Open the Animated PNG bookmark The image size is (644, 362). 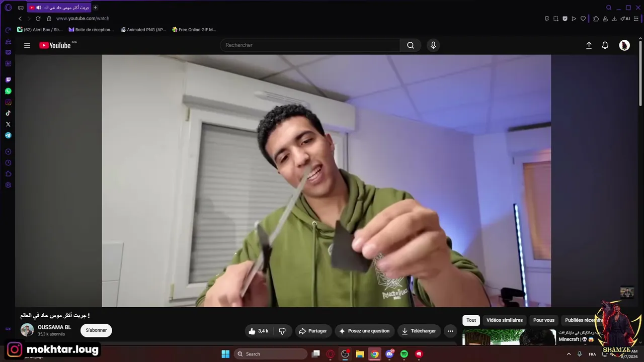pos(143,30)
